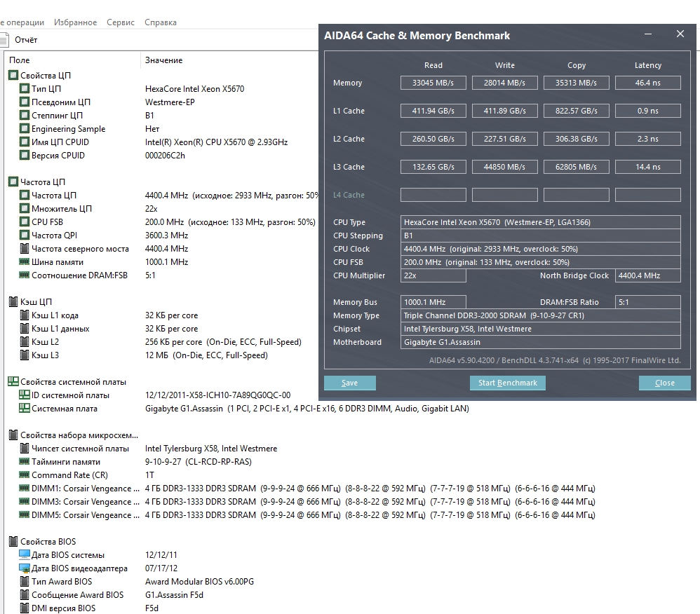
Task: Click the icon beside Псевдоним ЦП
Action: point(24,102)
